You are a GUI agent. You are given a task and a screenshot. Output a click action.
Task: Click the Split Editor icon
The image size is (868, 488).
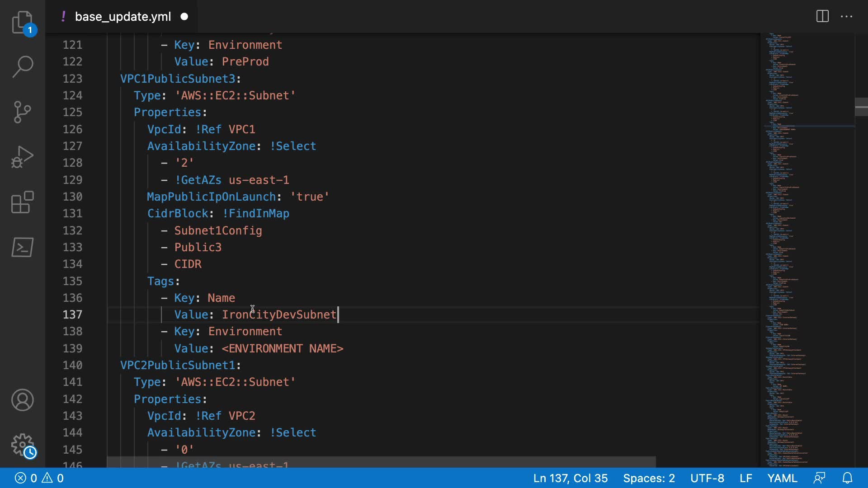pos(822,17)
